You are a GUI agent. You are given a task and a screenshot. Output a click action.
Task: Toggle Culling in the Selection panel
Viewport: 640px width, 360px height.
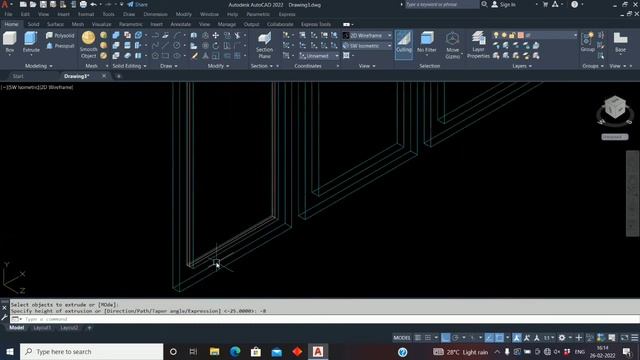point(404,44)
